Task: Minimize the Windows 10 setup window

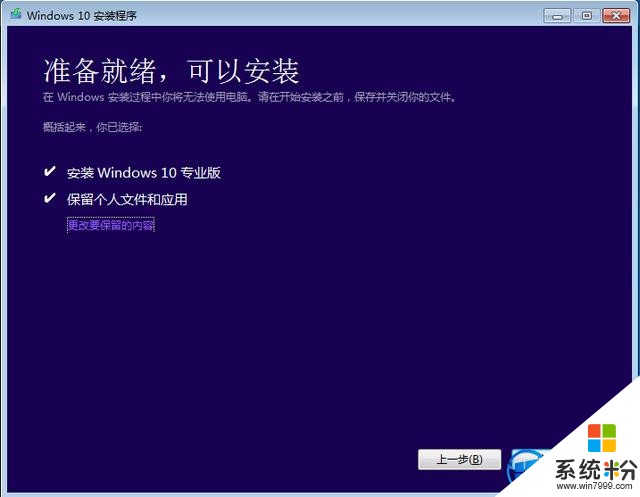Action: pos(557,16)
